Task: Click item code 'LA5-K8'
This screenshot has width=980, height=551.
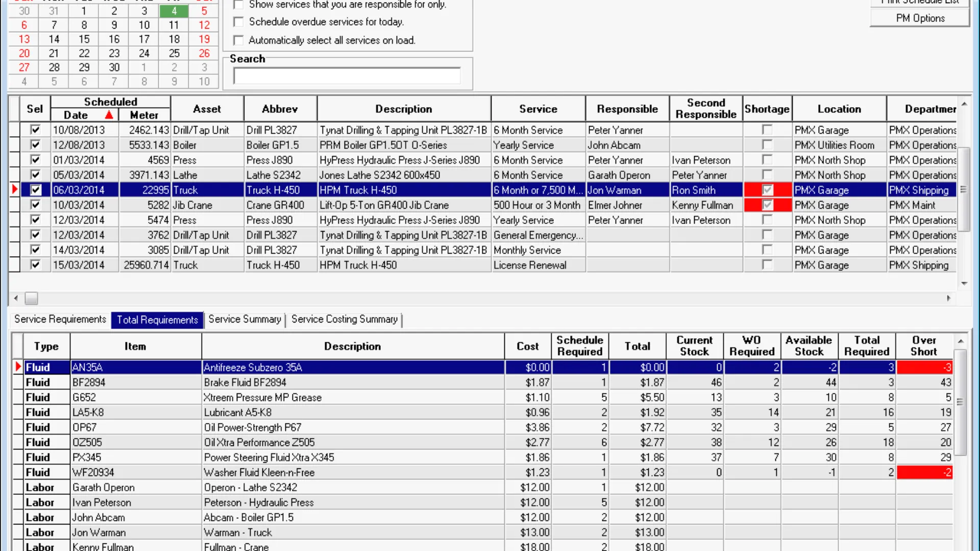Action: [135, 412]
